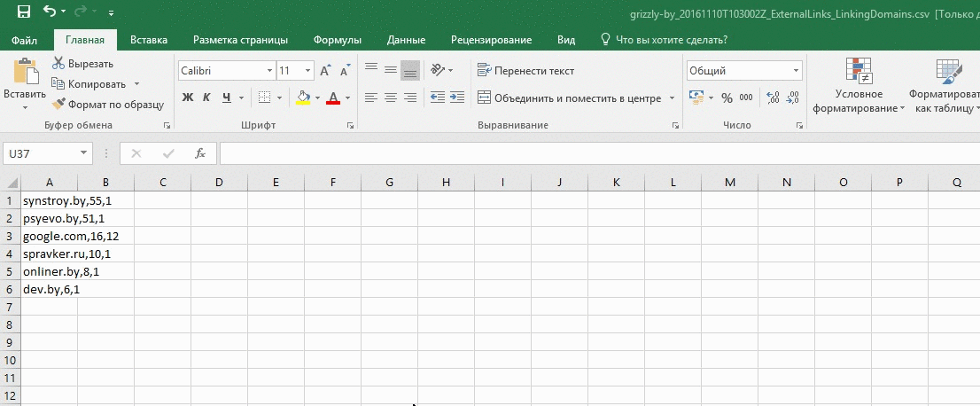This screenshot has width=980, height=406.
Task: Click the fx insert function icon
Action: click(200, 153)
